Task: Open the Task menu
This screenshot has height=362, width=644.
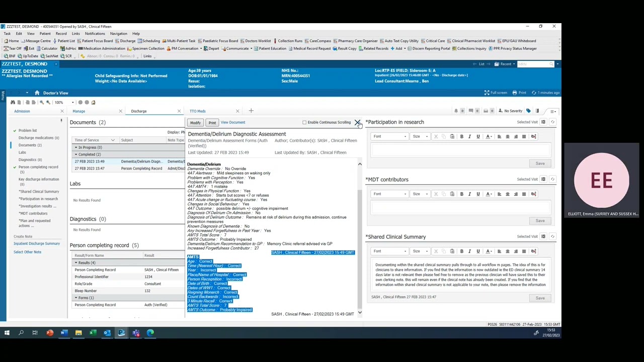Action: tap(7, 34)
